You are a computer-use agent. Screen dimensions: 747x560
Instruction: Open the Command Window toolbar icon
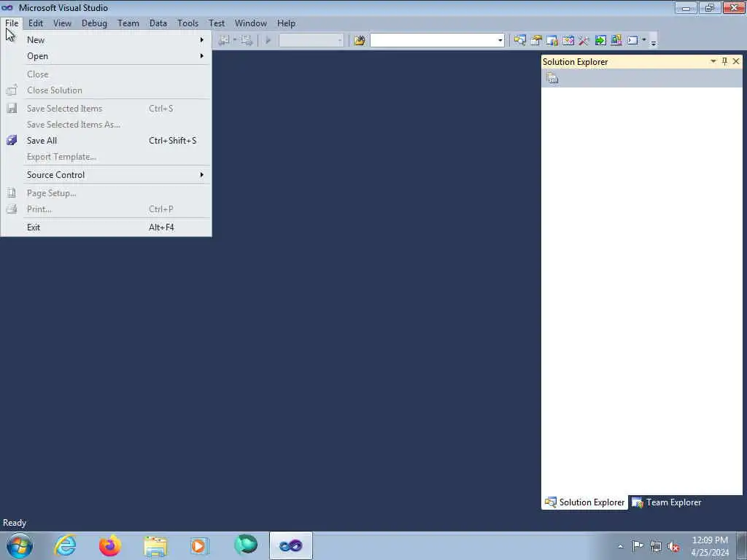[632, 41]
